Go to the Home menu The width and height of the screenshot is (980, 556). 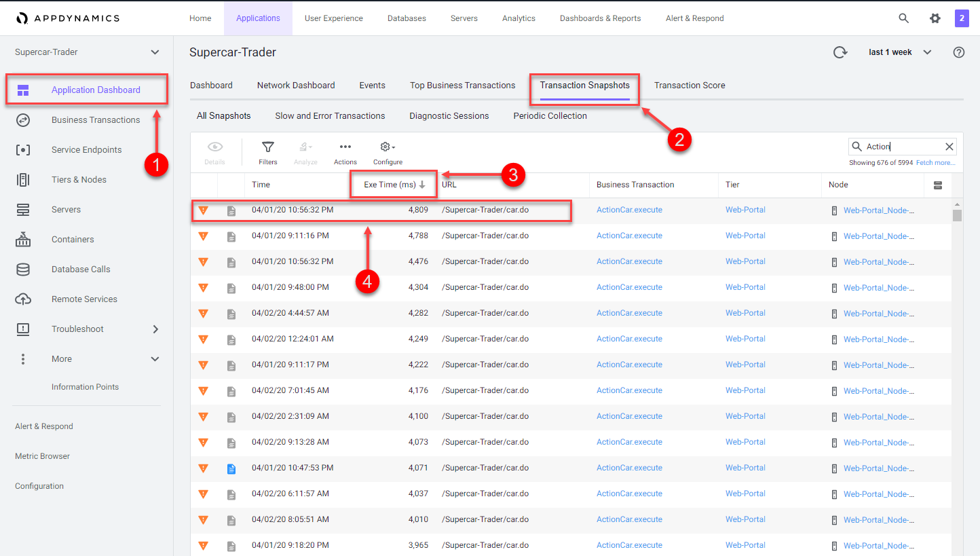coord(200,18)
